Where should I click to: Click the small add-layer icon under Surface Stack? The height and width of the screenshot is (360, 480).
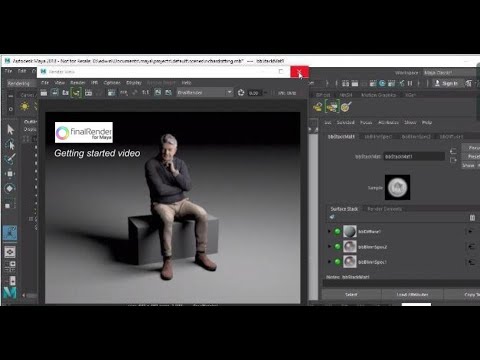click(x=332, y=217)
